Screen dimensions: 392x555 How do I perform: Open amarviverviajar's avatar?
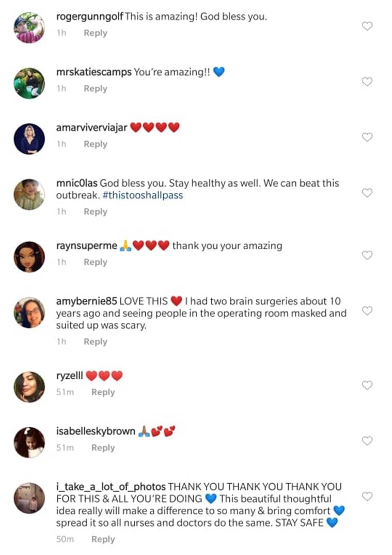point(29,139)
